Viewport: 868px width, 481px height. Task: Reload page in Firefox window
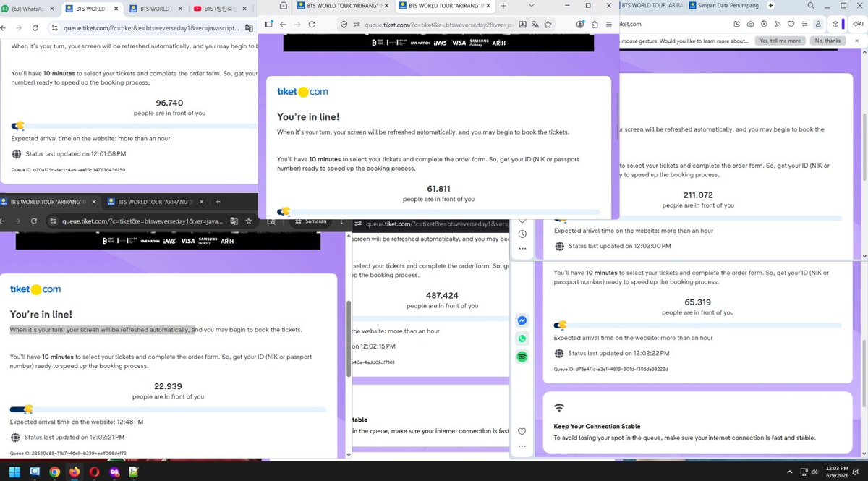(312, 24)
